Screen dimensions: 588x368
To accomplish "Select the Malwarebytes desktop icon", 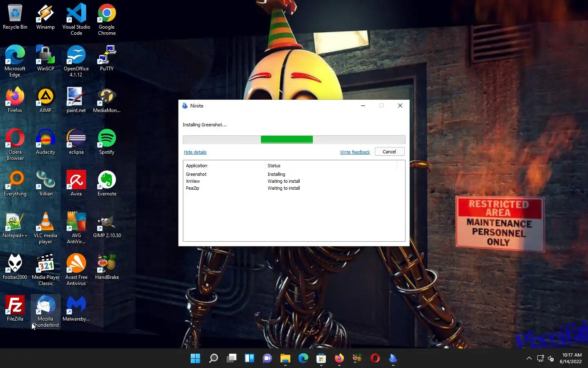I will (76, 309).
